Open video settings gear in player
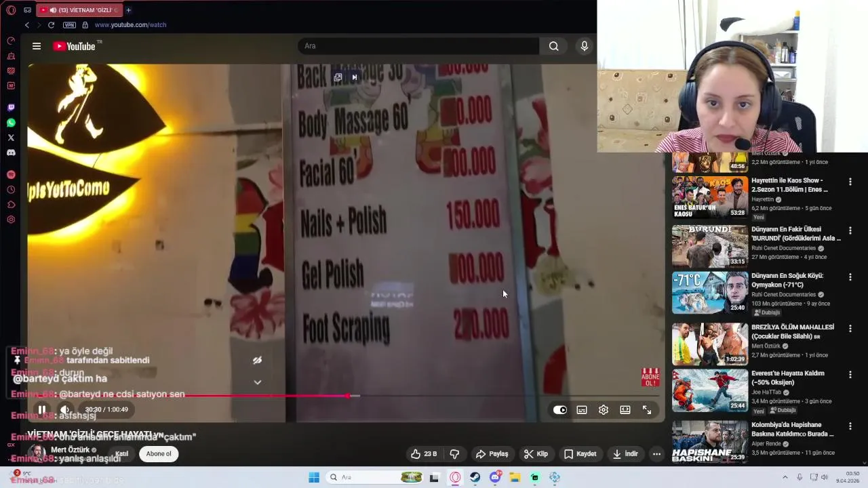This screenshot has width=868, height=488. 604,410
